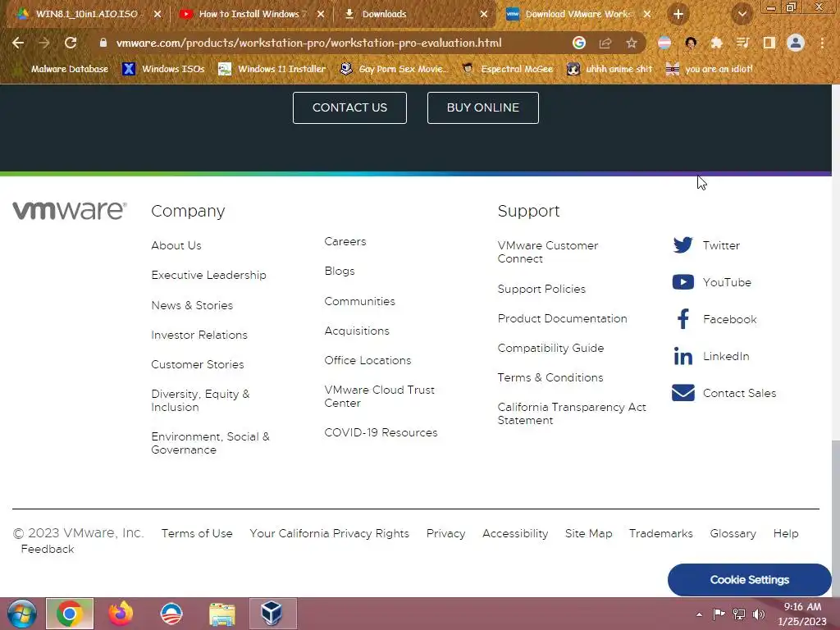Open the Product Documentation link
The height and width of the screenshot is (630, 840).
coord(562,319)
